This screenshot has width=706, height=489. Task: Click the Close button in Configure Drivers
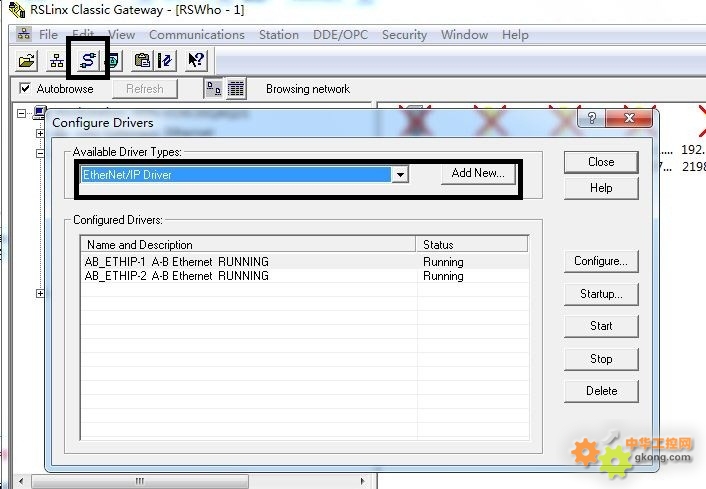click(601, 162)
